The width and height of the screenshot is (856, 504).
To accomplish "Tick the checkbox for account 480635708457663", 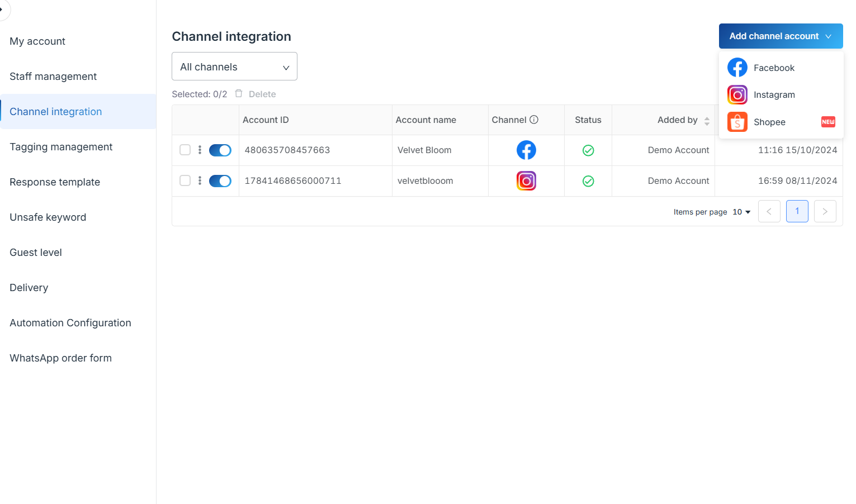I will pyautogui.click(x=185, y=150).
